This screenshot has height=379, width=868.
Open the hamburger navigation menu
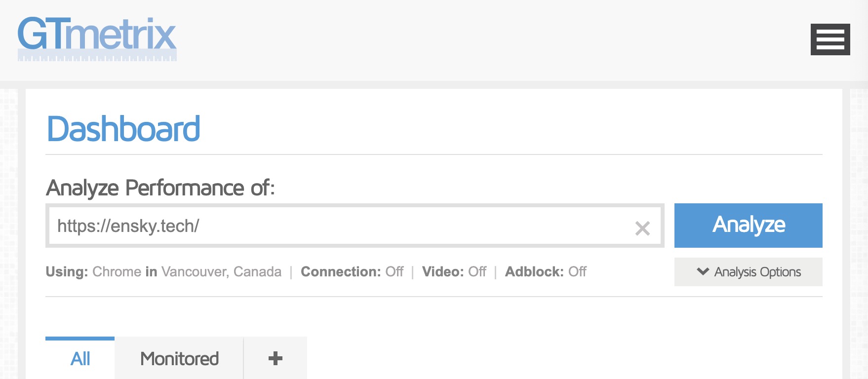point(830,39)
